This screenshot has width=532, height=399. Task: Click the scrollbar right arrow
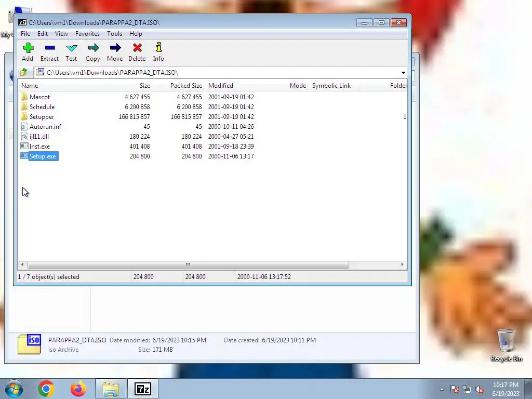(x=403, y=264)
